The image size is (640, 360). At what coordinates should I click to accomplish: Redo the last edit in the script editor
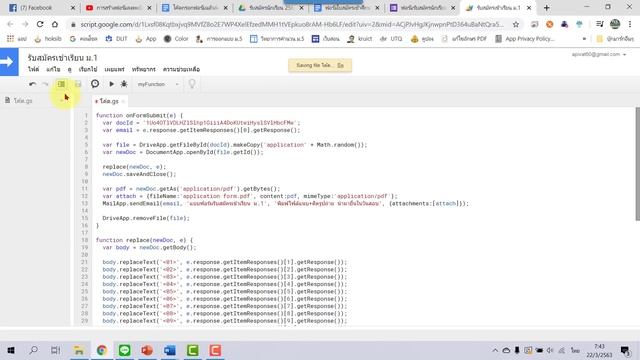pos(45,84)
